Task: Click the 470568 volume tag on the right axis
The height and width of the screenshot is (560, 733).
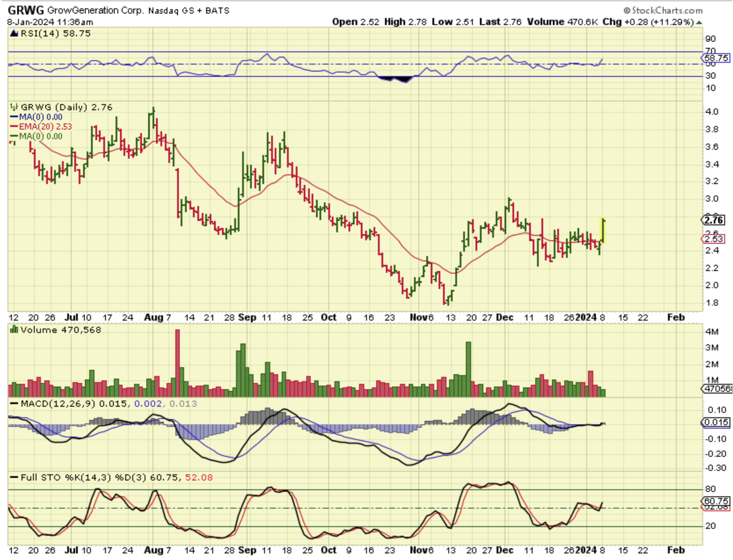Action: pos(718,389)
